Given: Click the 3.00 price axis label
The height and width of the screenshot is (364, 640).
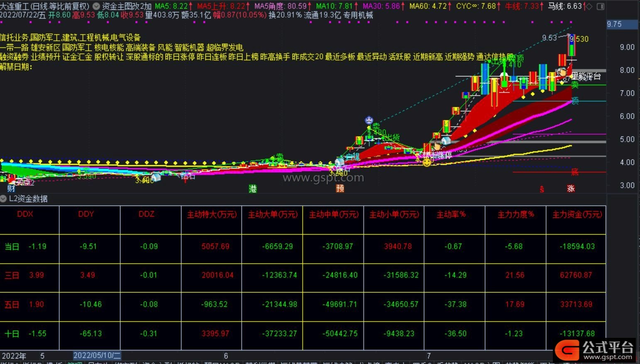Looking at the screenshot, I should coord(627,185).
